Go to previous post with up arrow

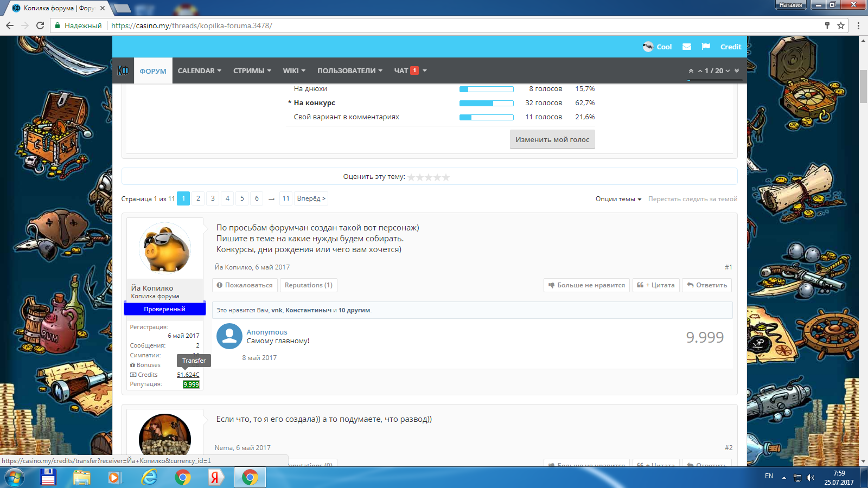point(700,71)
